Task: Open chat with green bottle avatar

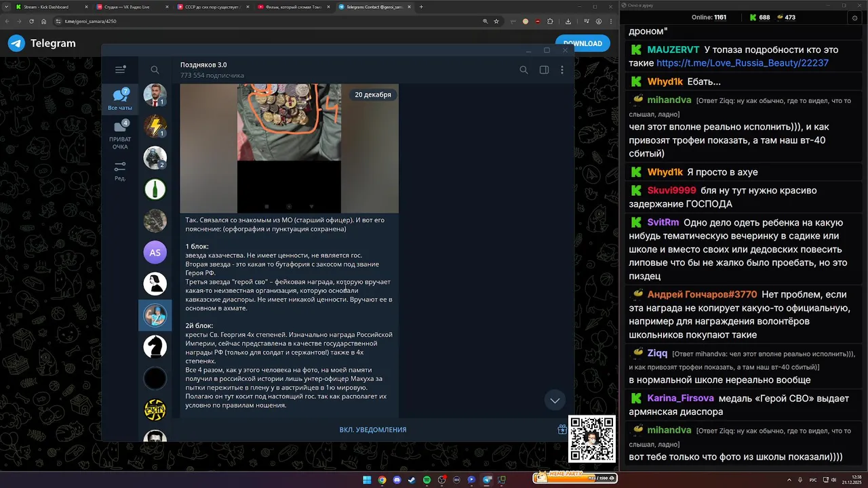Action: pyautogui.click(x=155, y=189)
